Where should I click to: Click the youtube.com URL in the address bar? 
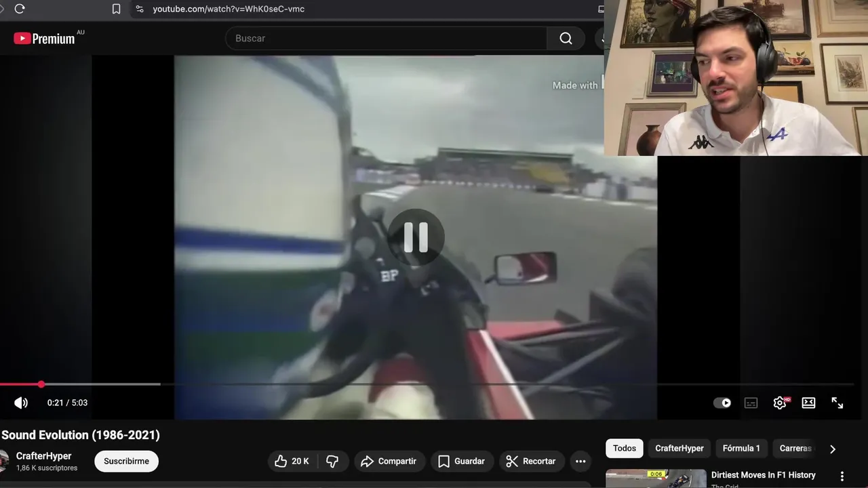229,9
